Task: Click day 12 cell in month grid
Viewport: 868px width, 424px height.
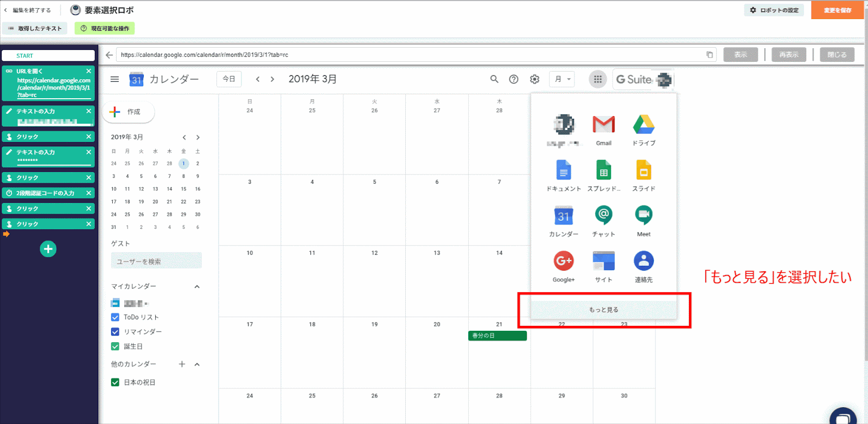Action: [x=374, y=281]
